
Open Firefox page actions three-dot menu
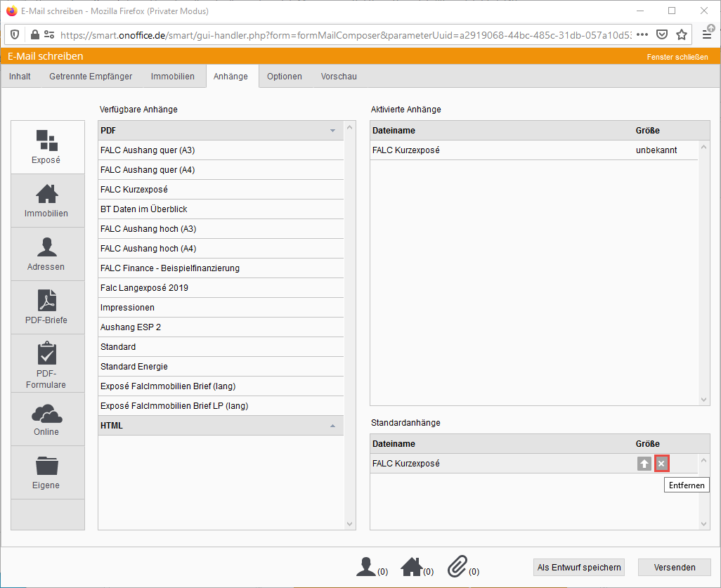coord(642,34)
